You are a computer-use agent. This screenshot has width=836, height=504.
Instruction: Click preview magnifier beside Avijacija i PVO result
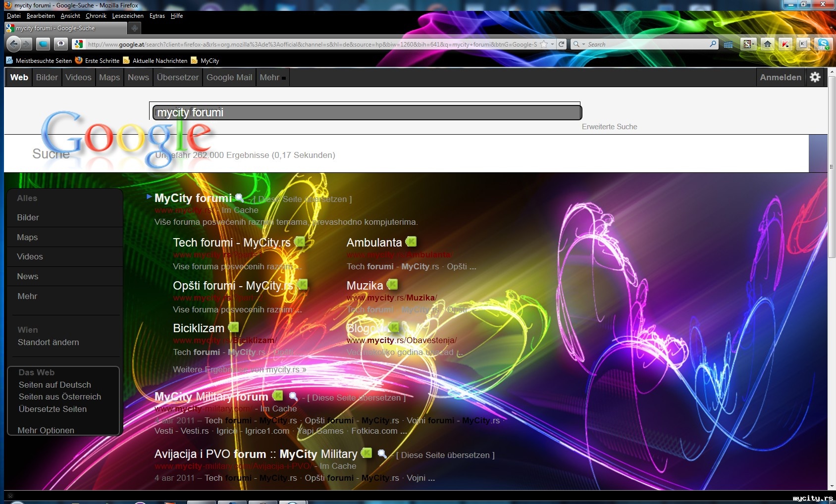click(x=382, y=454)
